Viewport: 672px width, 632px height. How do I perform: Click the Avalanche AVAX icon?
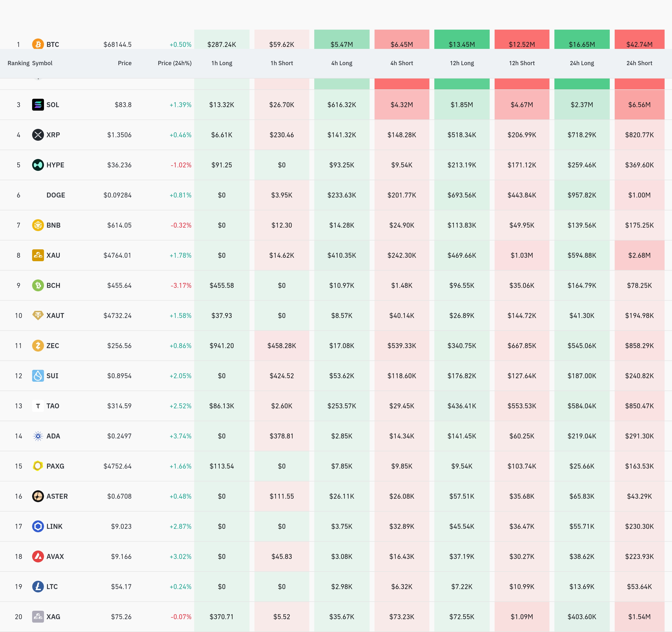[38, 556]
